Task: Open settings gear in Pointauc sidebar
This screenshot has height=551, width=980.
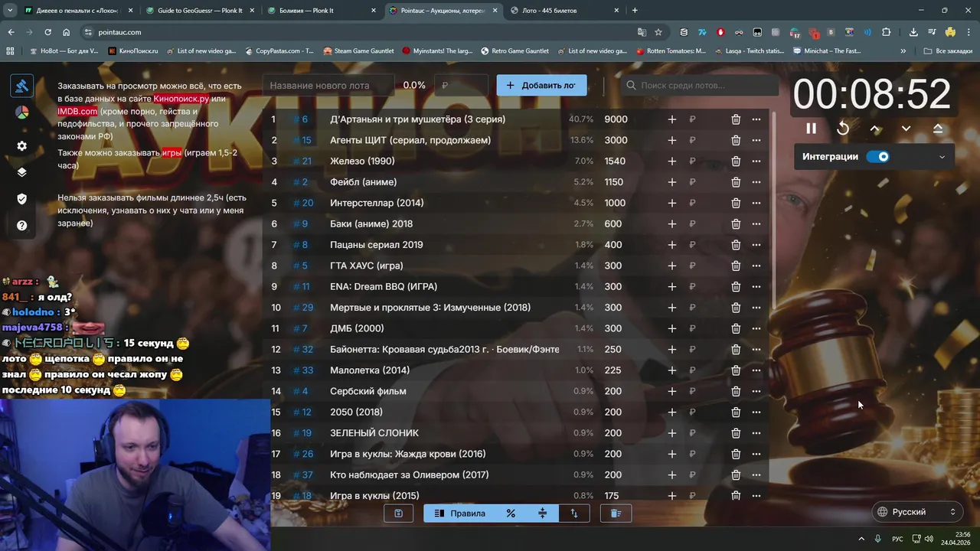Action: click(21, 145)
